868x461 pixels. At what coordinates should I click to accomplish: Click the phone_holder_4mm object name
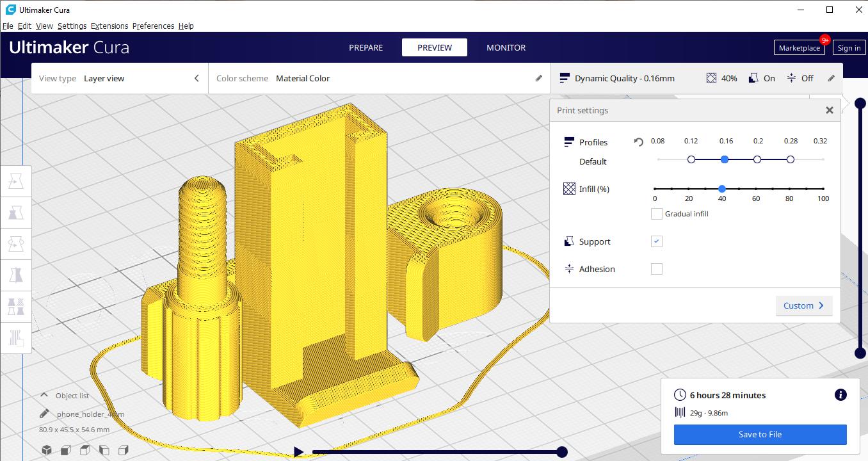[91, 414]
